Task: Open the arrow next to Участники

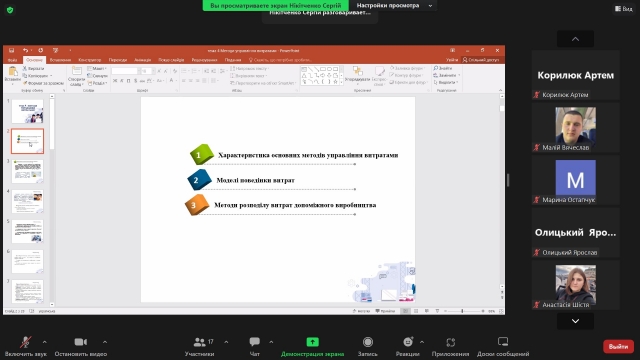Action: click(x=226, y=342)
